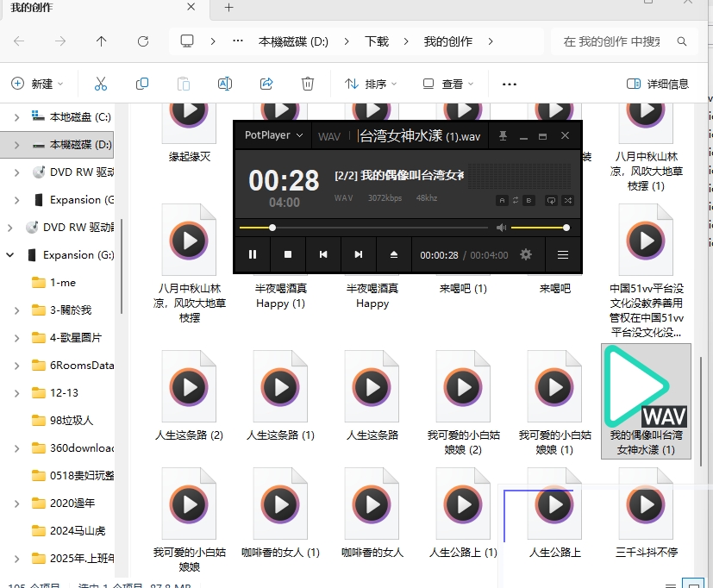Click the scissors cut icon in Explorer toolbar
Image resolution: width=713 pixels, height=588 pixels.
100,84
